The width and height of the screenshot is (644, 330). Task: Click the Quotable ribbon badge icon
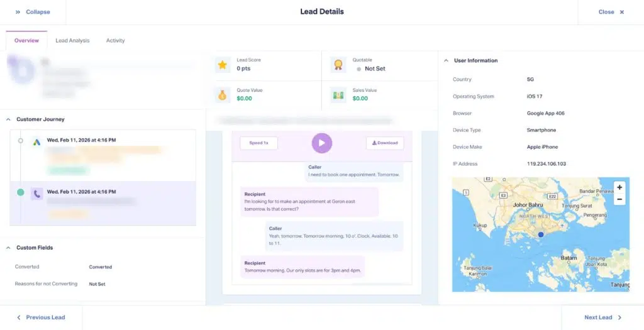point(338,65)
